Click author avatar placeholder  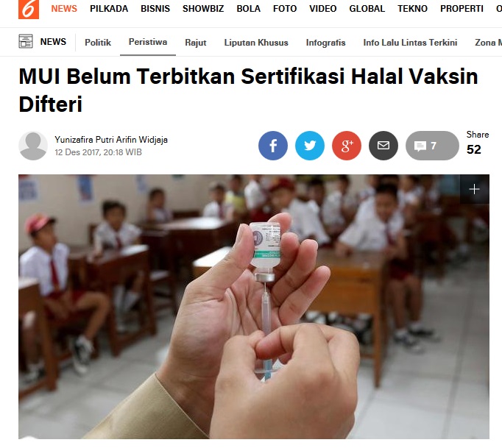pyautogui.click(x=33, y=146)
